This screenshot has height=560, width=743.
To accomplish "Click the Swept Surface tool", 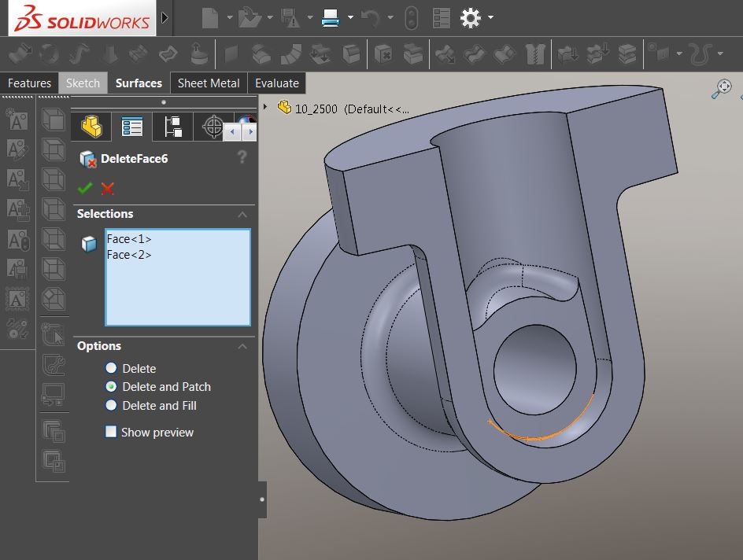I will pyautogui.click(x=79, y=54).
